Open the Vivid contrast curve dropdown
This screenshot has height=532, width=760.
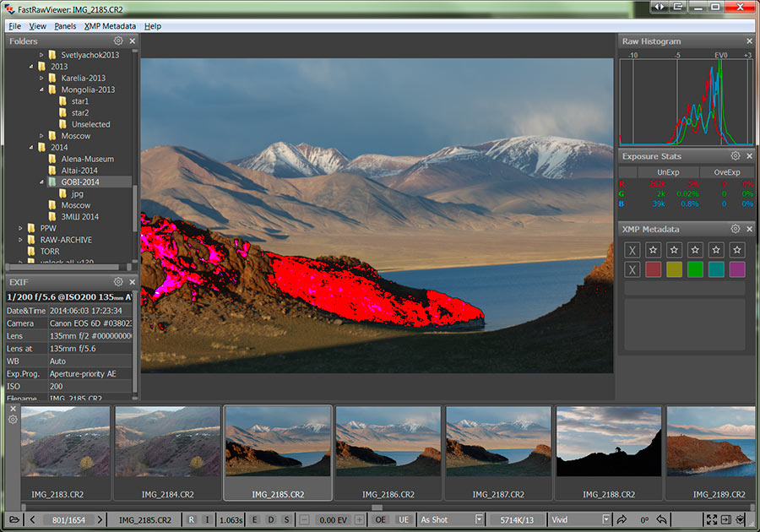click(x=605, y=519)
